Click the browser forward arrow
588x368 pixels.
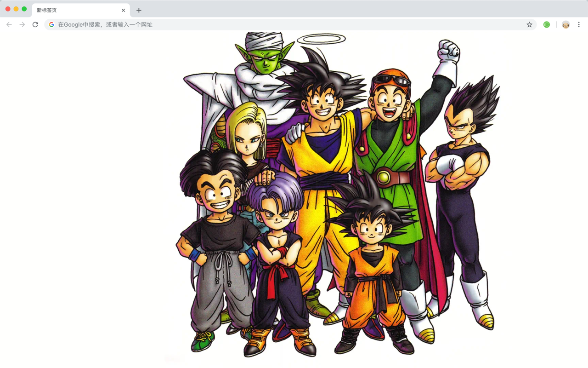coord(22,24)
